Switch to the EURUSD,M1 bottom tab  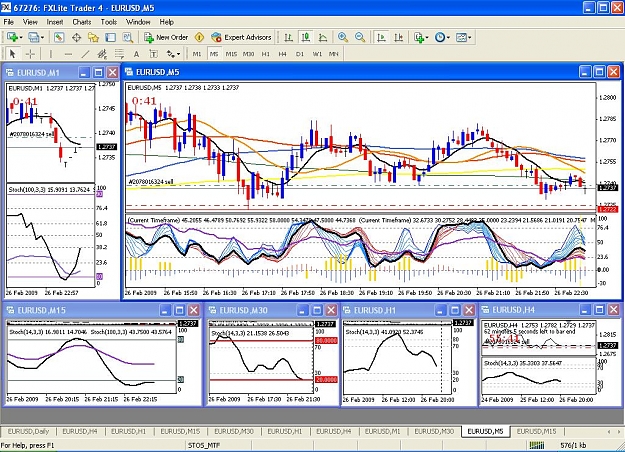(382, 431)
